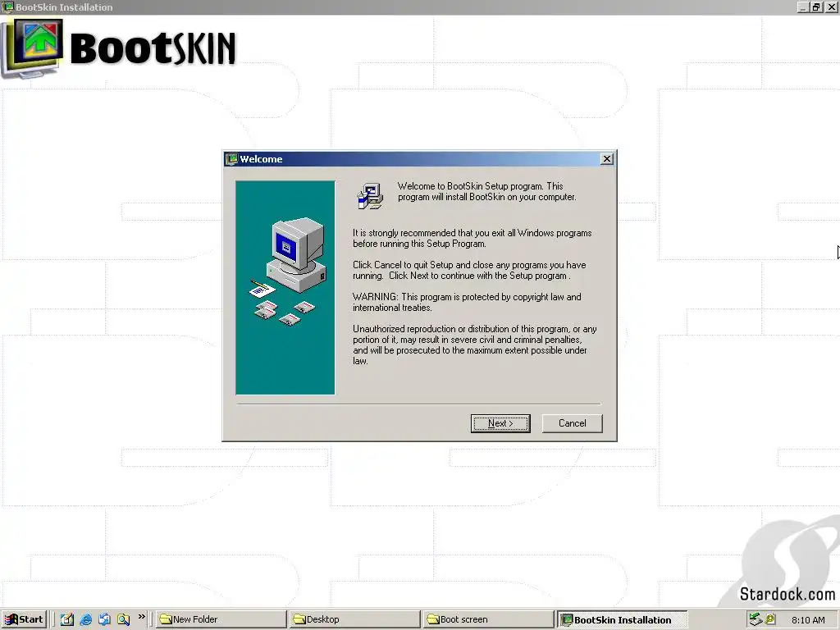This screenshot has width=840, height=630.
Task: Click the setup computer icon in dialog
Action: [x=370, y=195]
